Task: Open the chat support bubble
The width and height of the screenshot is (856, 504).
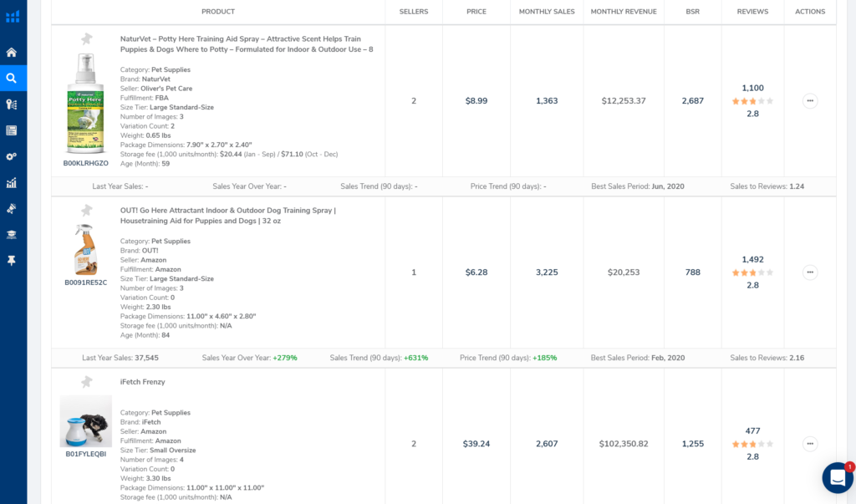Action: coord(837,477)
